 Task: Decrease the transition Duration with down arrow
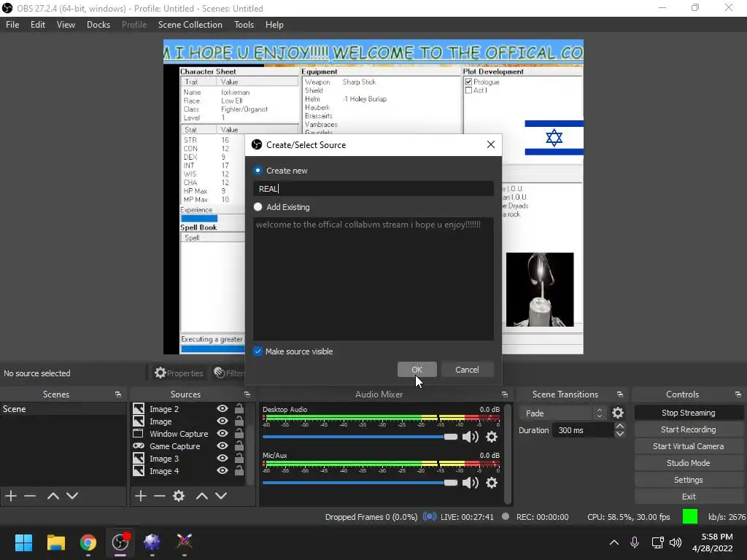[620, 434]
